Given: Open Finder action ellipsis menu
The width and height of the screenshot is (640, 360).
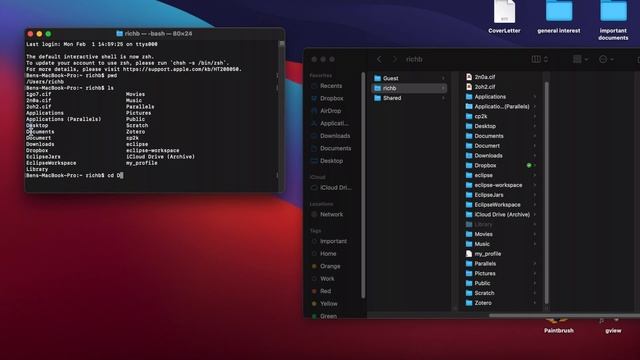Looking at the screenshot, I should (606, 60).
